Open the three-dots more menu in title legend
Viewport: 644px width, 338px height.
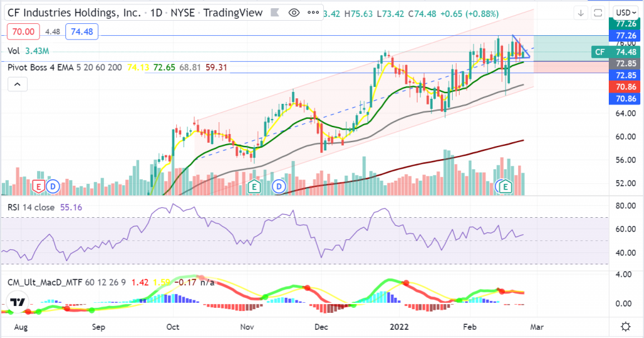pos(313,13)
